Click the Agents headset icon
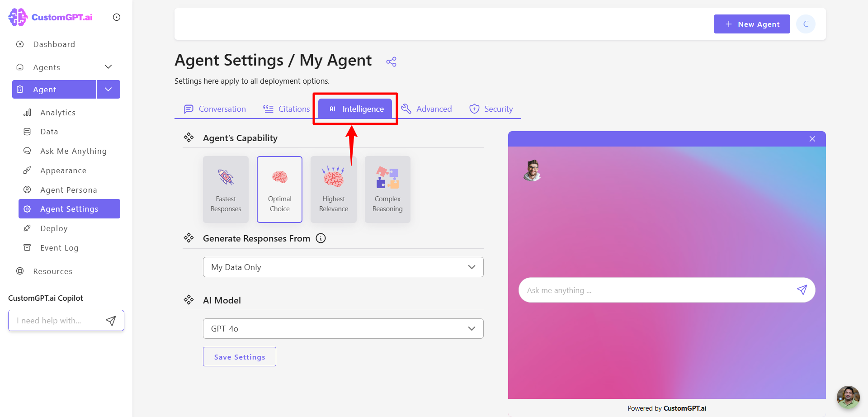Viewport: 868px width, 417px height. (x=20, y=67)
